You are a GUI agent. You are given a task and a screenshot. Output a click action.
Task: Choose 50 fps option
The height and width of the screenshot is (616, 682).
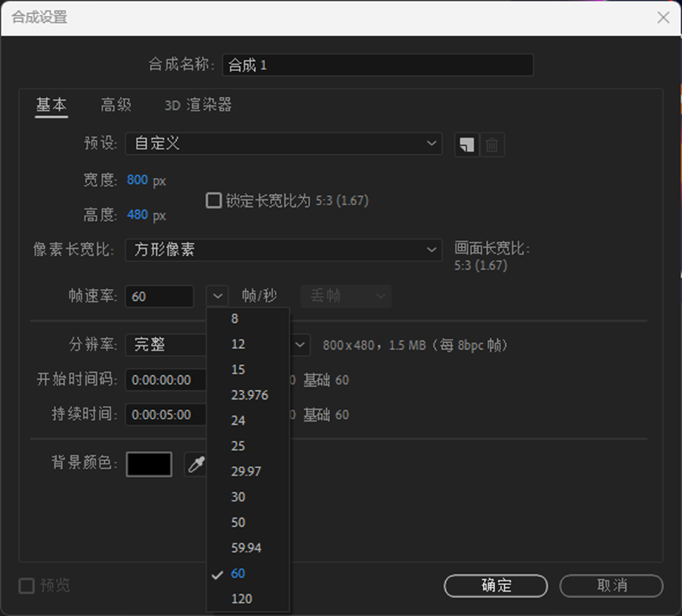click(248, 523)
